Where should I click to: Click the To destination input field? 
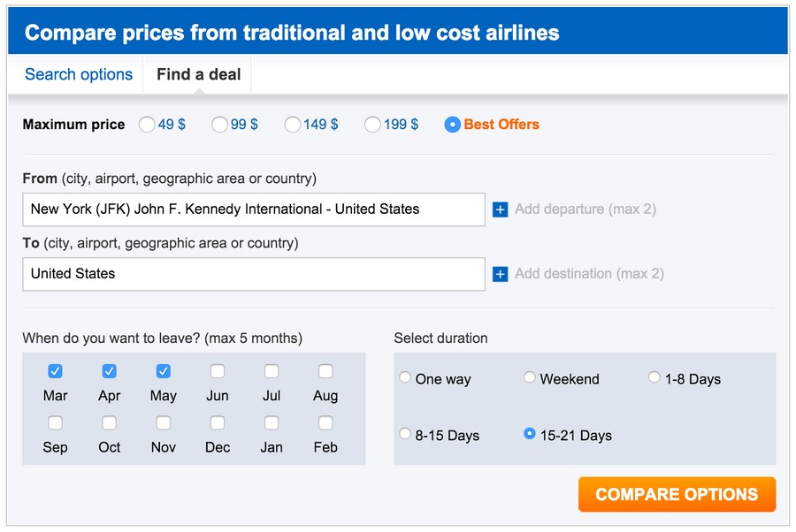(x=254, y=274)
